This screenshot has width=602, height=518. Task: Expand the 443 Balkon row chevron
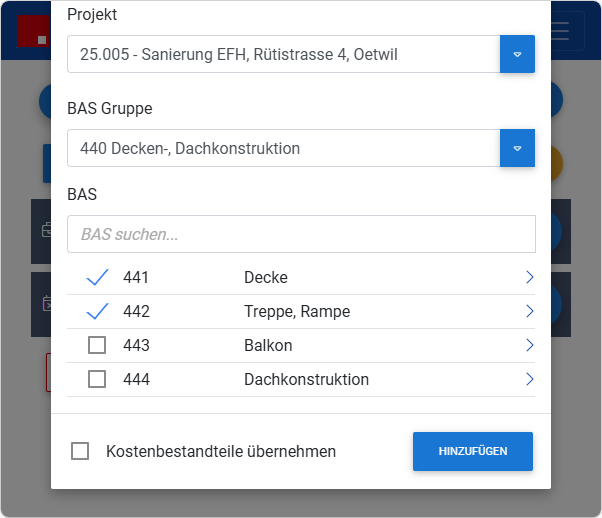[530, 345]
